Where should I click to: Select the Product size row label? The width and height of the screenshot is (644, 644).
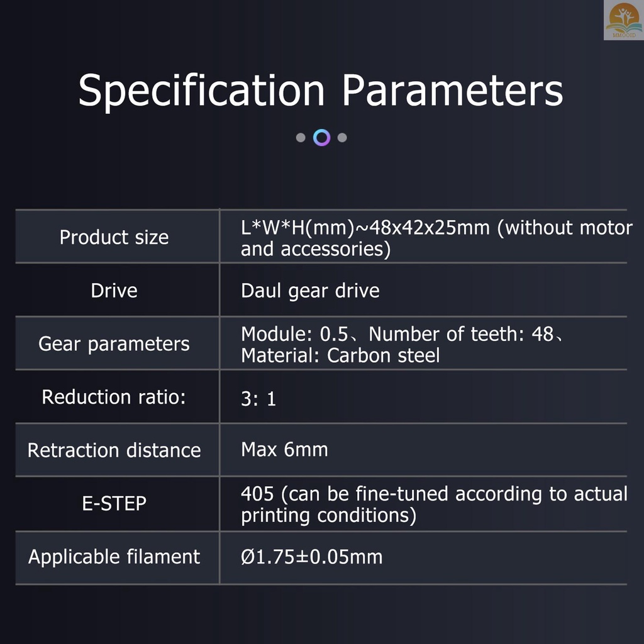click(114, 237)
